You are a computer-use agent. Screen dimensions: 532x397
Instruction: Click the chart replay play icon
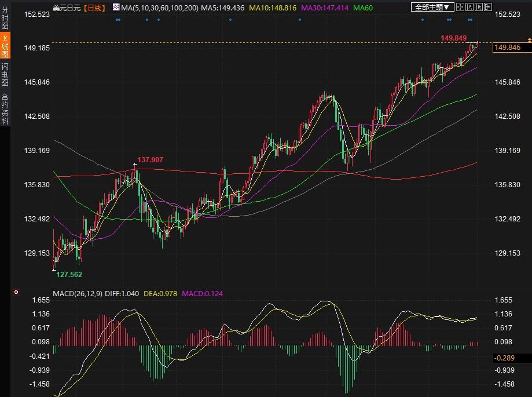(x=480, y=7)
